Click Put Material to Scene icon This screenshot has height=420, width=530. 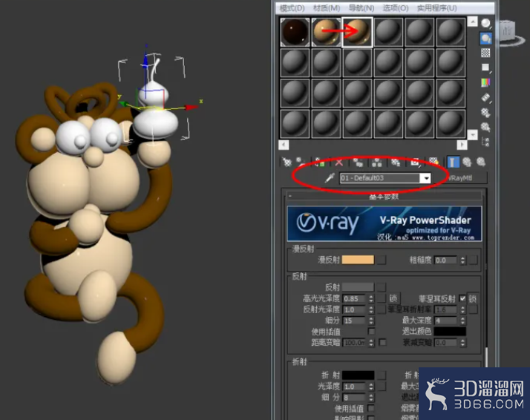click(301, 163)
